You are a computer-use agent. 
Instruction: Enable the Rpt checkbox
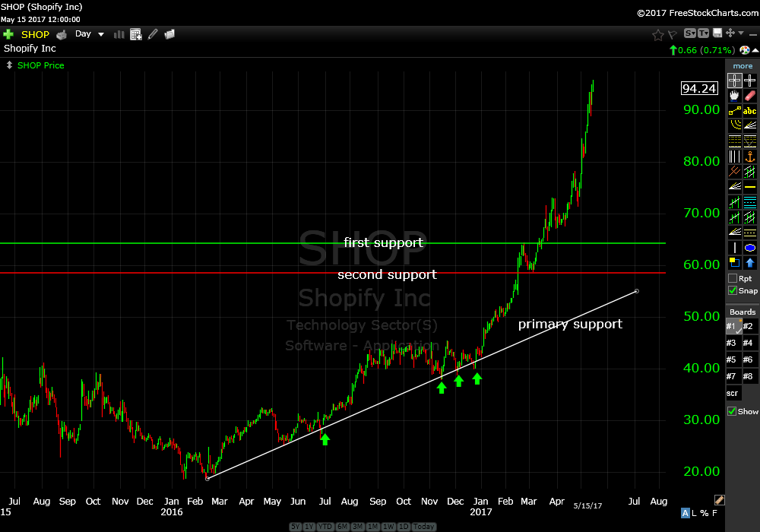[733, 278]
